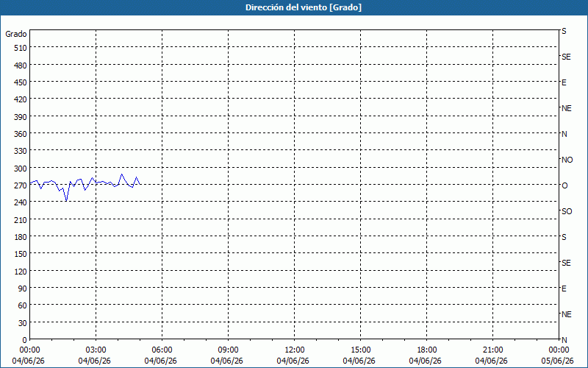Click the 09:00 time label
The width and height of the screenshot is (588, 368).
228,350
